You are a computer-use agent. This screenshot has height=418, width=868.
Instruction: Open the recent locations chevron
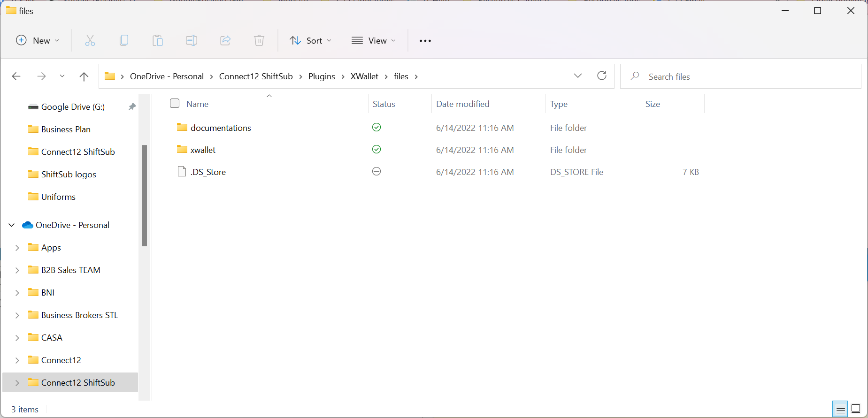pyautogui.click(x=62, y=76)
